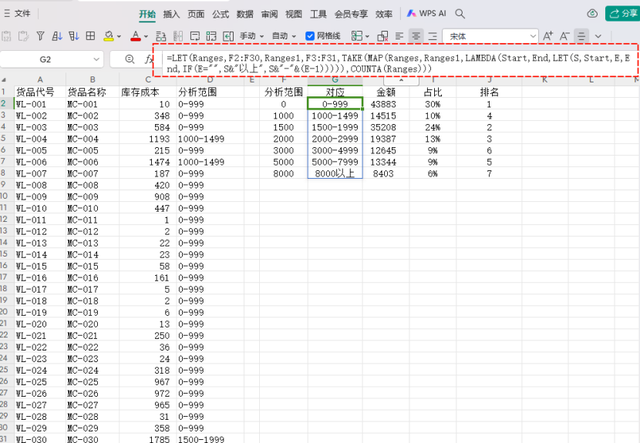The width and height of the screenshot is (640, 443).
Task: Toggle the 网格线 checkbox
Action: tap(310, 36)
